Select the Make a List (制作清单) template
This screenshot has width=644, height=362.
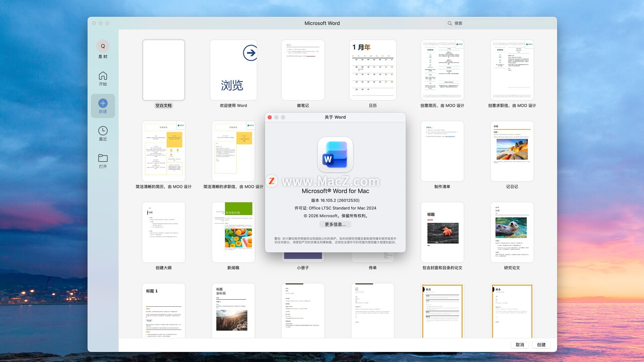click(x=442, y=151)
